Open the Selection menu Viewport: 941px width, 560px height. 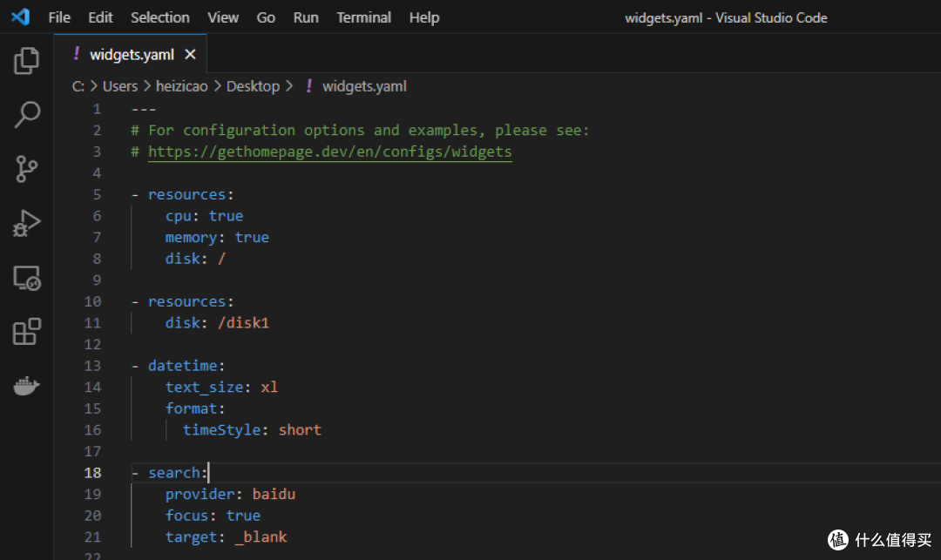pos(159,17)
